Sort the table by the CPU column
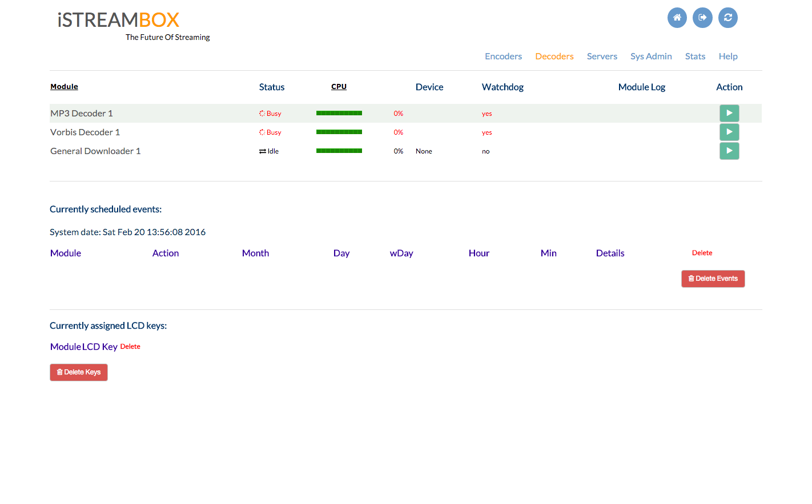This screenshot has width=812, height=504. pyautogui.click(x=339, y=86)
